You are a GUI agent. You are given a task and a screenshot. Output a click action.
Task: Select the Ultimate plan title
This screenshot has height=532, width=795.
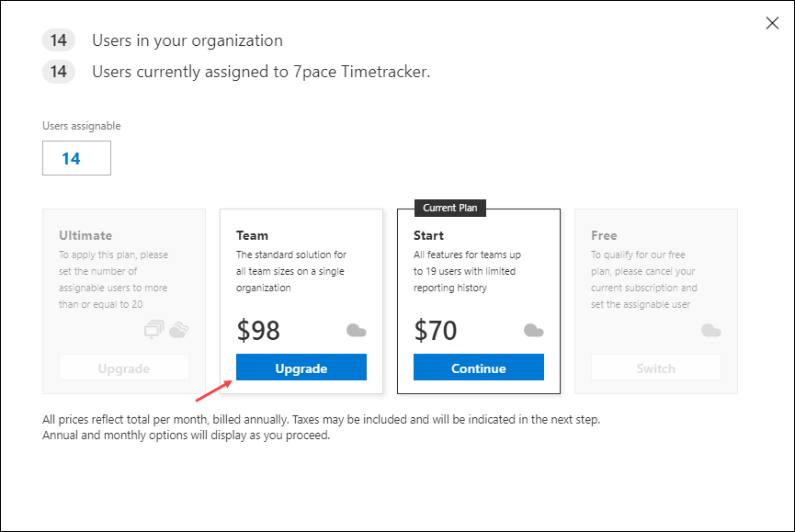point(85,235)
